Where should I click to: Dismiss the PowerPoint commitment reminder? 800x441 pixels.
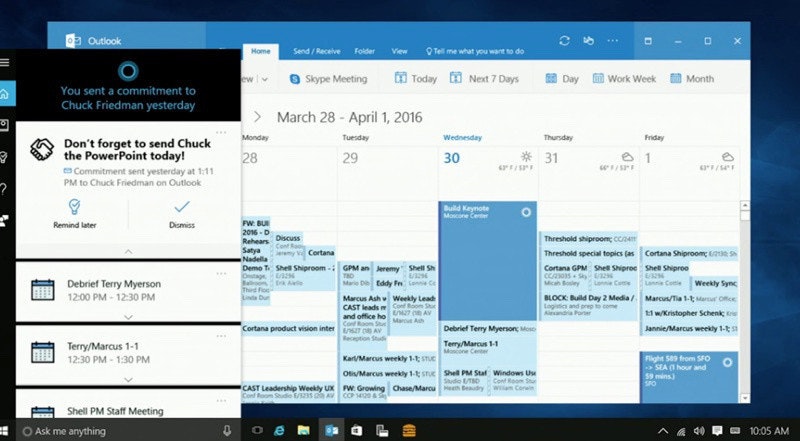pos(182,213)
